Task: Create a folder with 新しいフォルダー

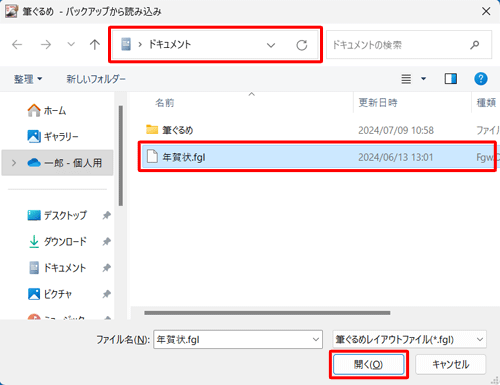Action: tap(96, 79)
